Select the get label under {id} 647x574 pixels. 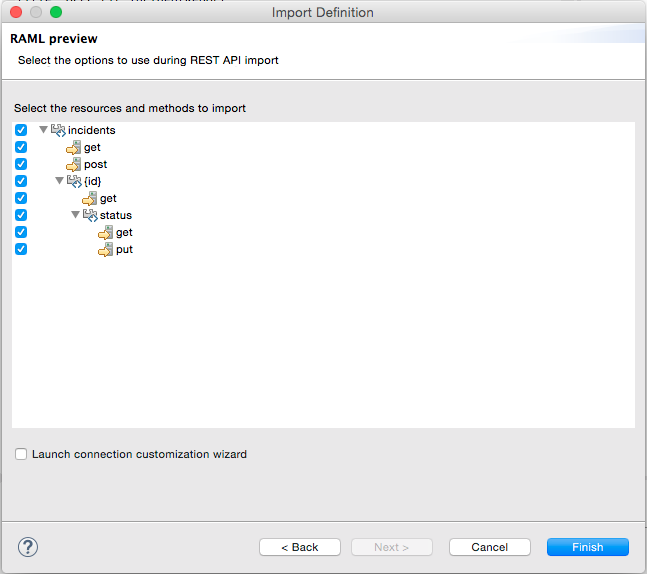pyautogui.click(x=108, y=199)
